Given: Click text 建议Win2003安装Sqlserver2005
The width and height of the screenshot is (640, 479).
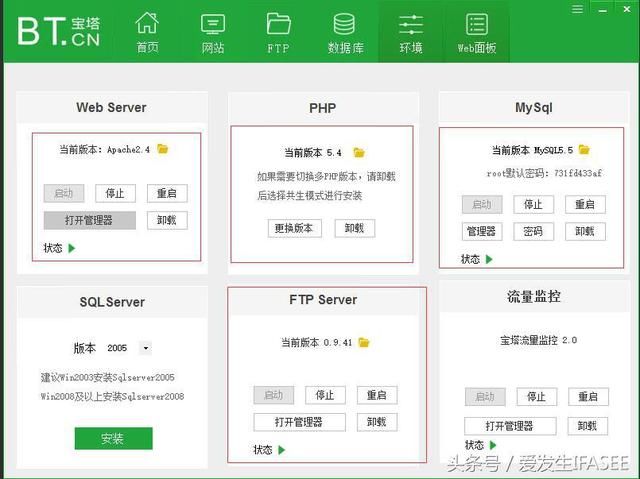Looking at the screenshot, I should [x=108, y=377].
